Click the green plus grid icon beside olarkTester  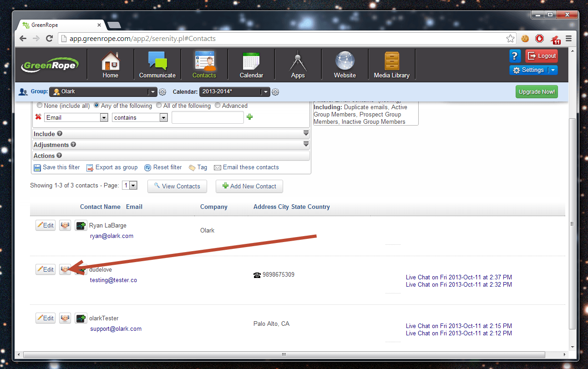(x=81, y=318)
